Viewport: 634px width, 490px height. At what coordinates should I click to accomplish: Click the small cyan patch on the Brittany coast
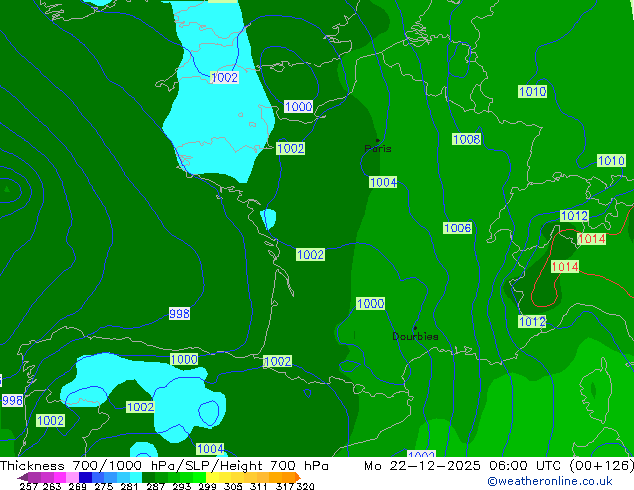pos(268,218)
